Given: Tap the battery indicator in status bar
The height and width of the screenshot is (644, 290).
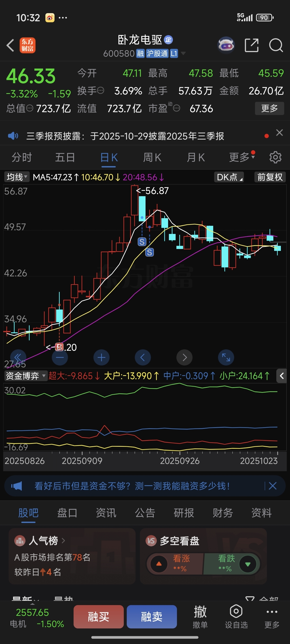Looking at the screenshot, I should (265, 18).
